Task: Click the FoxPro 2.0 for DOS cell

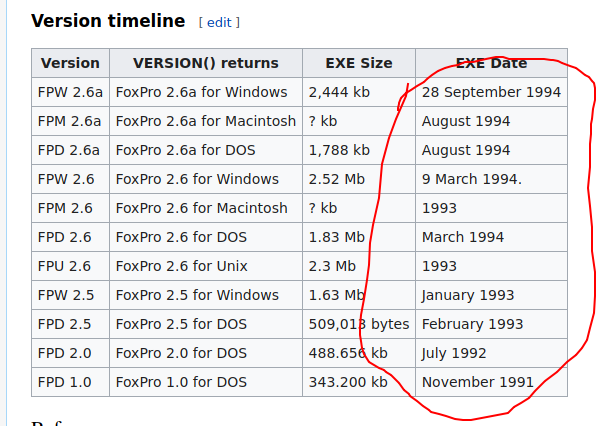Action: pos(206,353)
